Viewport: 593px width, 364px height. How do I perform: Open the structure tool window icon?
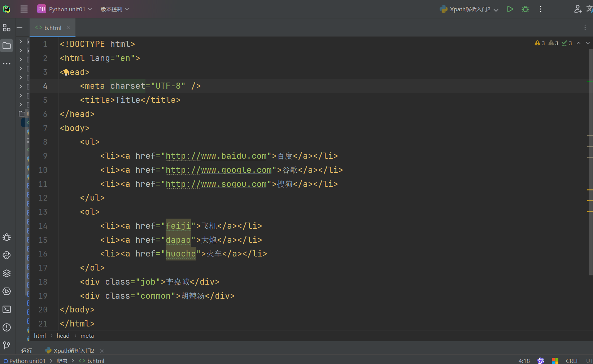coord(6,28)
